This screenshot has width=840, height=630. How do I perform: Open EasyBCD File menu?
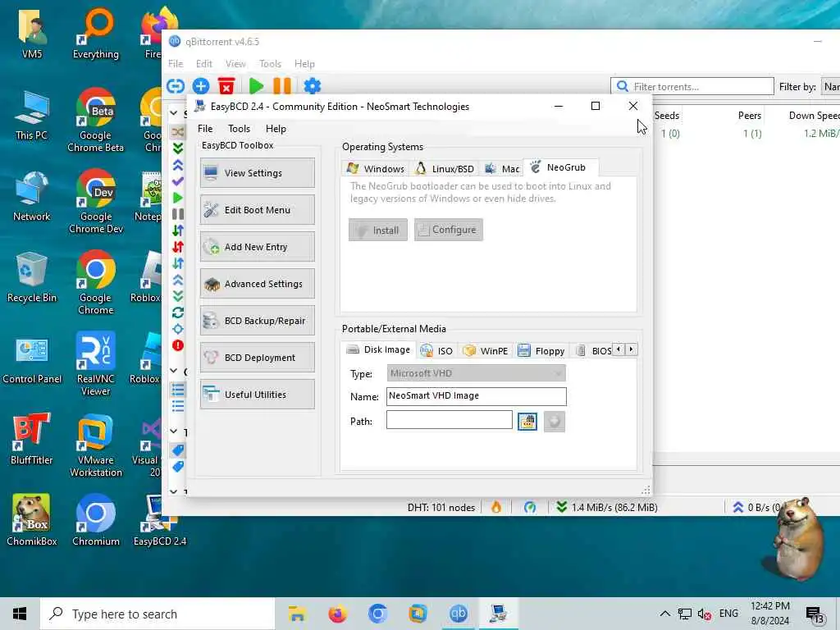[205, 129]
